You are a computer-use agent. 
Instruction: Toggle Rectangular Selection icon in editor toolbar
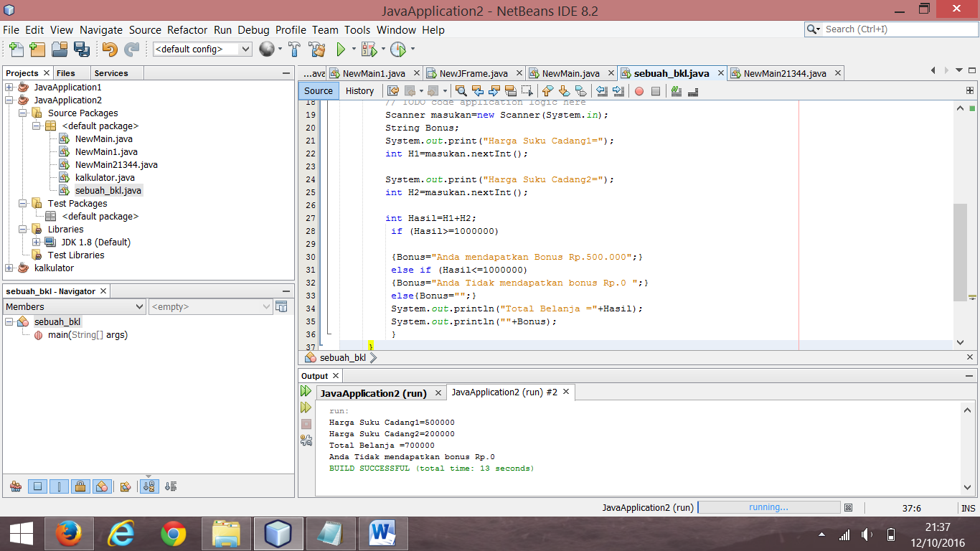(x=527, y=91)
